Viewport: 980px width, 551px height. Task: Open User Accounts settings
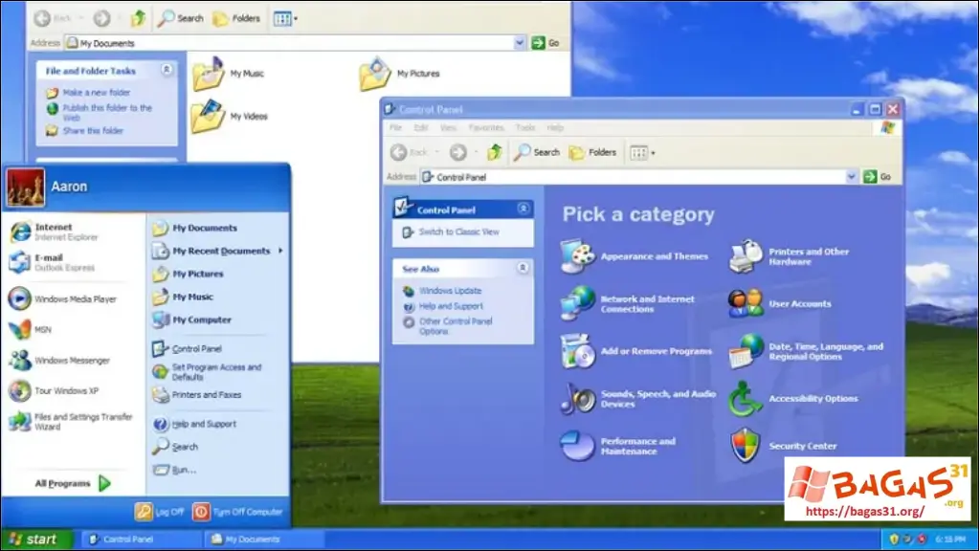[801, 303]
